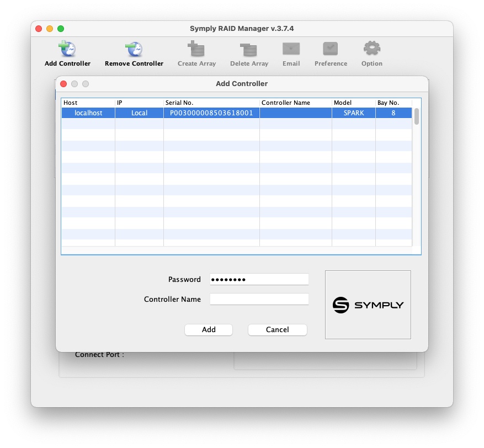Click the Serial No. column header

[211, 103]
